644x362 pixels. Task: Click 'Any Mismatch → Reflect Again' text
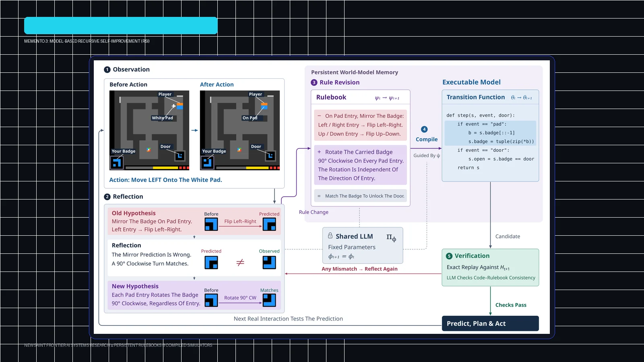(359, 269)
